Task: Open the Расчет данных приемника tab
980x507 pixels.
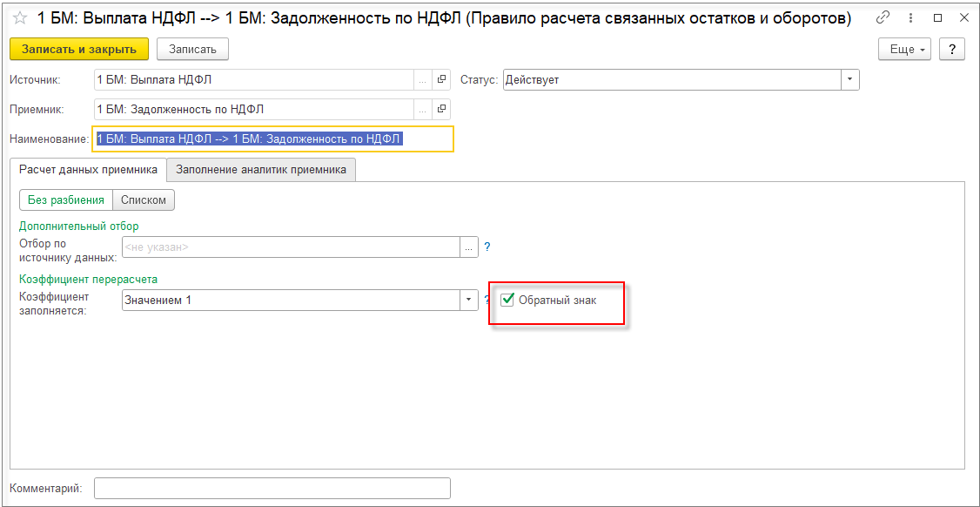Action: (88, 170)
